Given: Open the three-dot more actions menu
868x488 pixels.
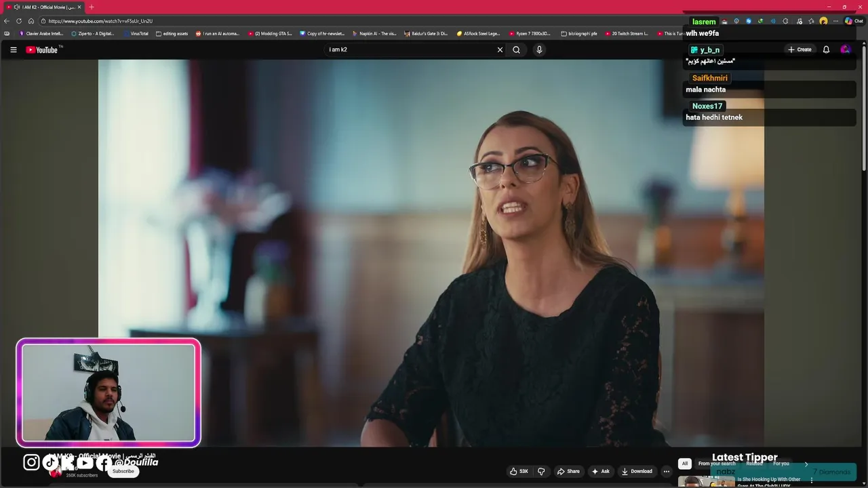Looking at the screenshot, I should 667,471.
